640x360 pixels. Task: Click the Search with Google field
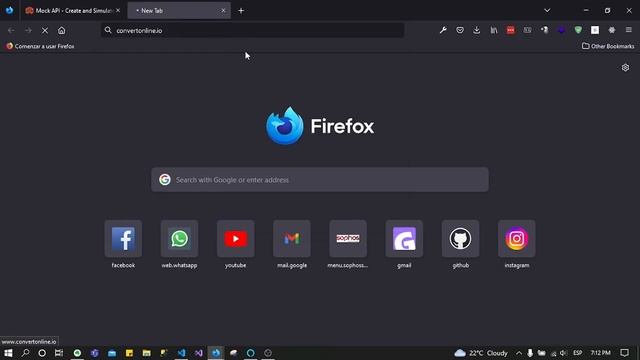tap(320, 180)
